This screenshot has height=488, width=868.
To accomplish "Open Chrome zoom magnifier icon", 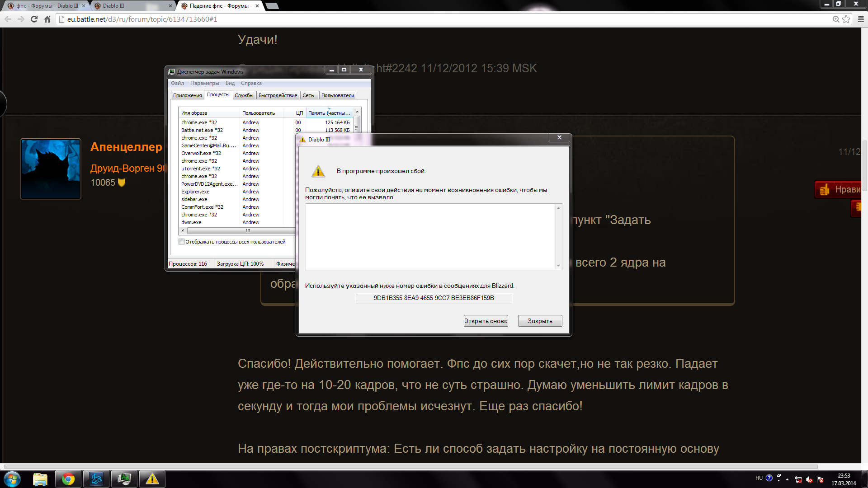I will pyautogui.click(x=836, y=19).
